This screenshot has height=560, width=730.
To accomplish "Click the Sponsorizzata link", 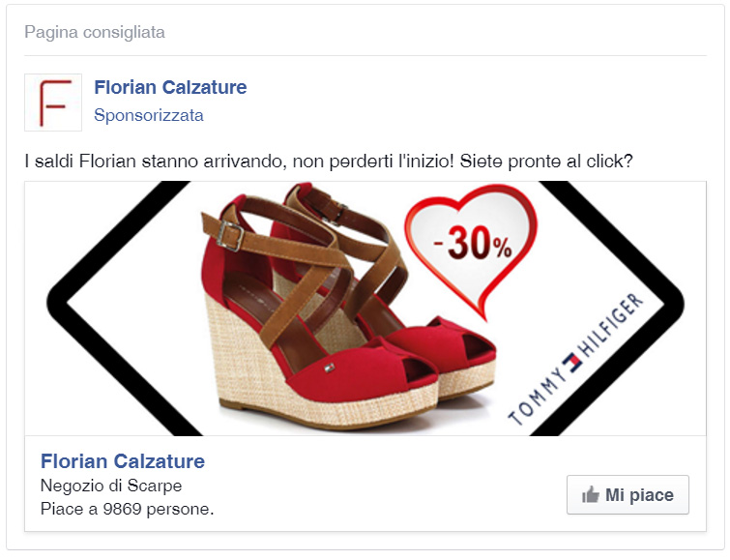I will [149, 115].
